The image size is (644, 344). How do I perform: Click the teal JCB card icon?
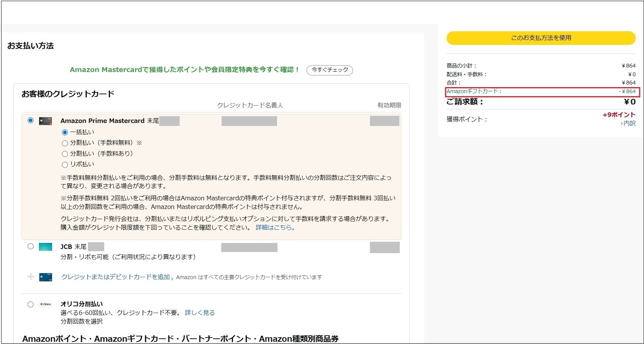click(45, 247)
